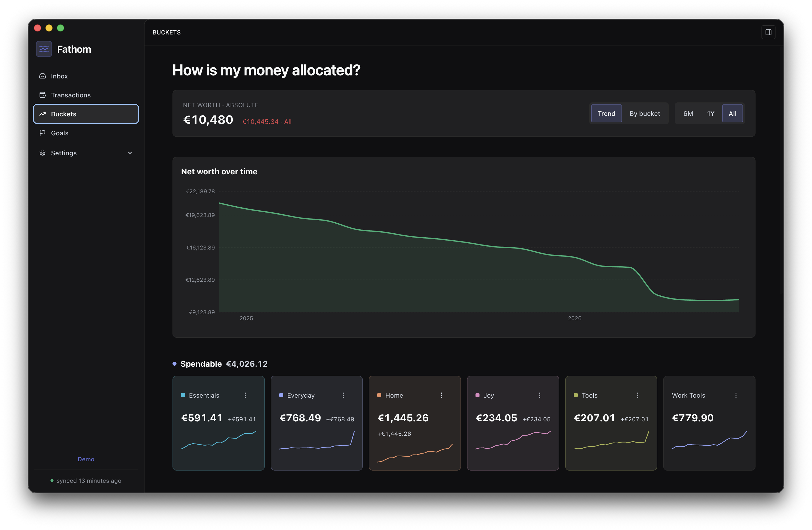Click the -€10,445.34 · All change text
Image resolution: width=812 pixels, height=530 pixels.
pos(265,122)
